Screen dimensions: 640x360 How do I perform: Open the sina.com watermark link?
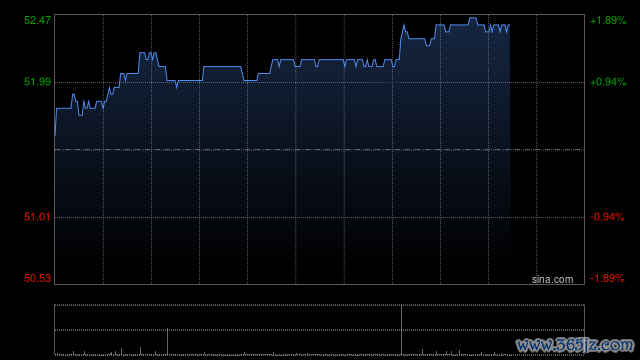coord(552,280)
